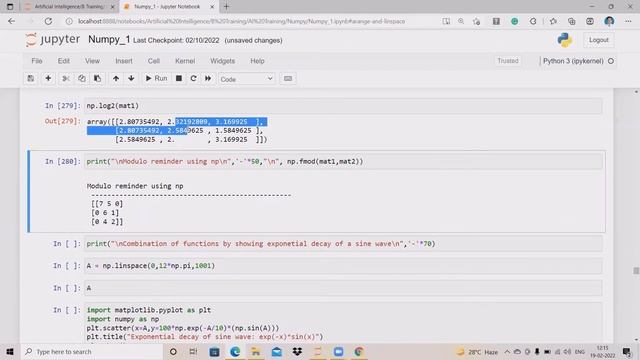The height and width of the screenshot is (360, 640).
Task: Open the command palette keyboard icon
Action: 288,78
